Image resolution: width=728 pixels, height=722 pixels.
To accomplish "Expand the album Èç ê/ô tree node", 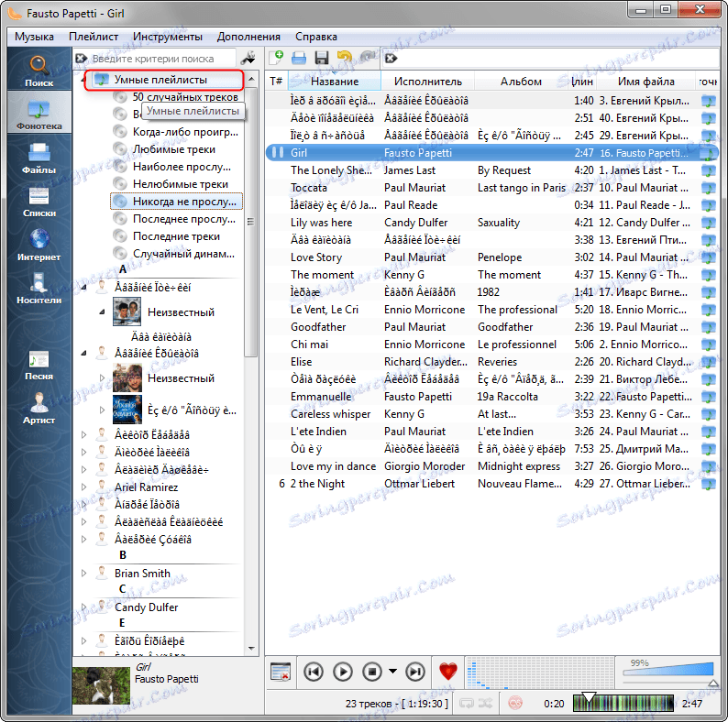I will tap(102, 410).
